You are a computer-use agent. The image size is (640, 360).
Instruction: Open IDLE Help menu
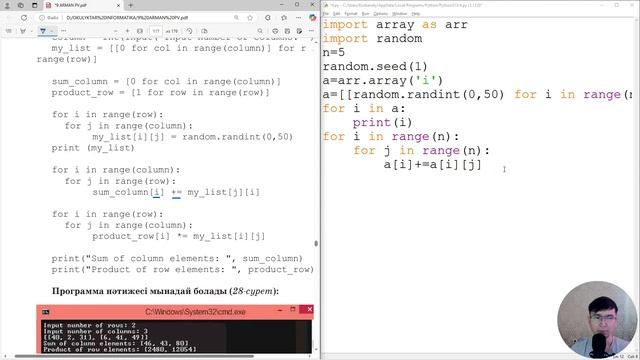[416, 14]
